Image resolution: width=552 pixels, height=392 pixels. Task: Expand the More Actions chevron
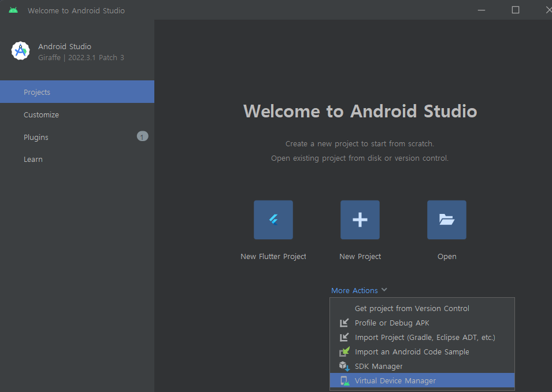(x=384, y=290)
